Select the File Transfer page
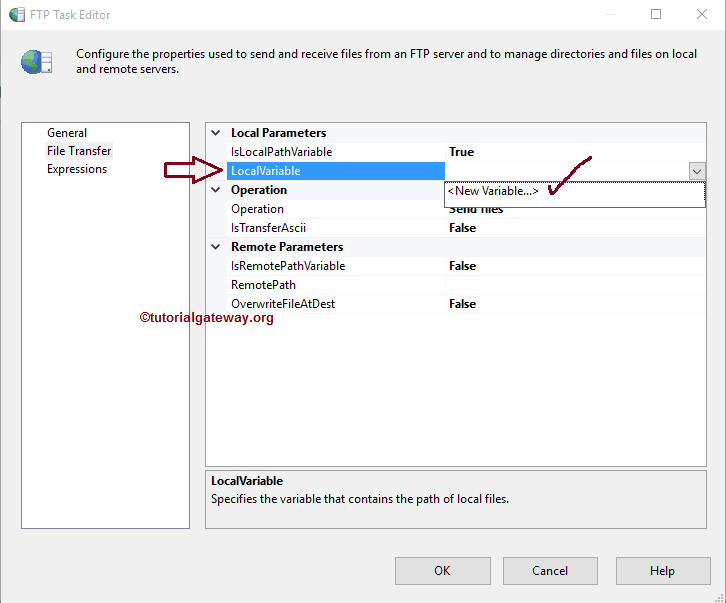This screenshot has height=603, width=726. click(79, 151)
